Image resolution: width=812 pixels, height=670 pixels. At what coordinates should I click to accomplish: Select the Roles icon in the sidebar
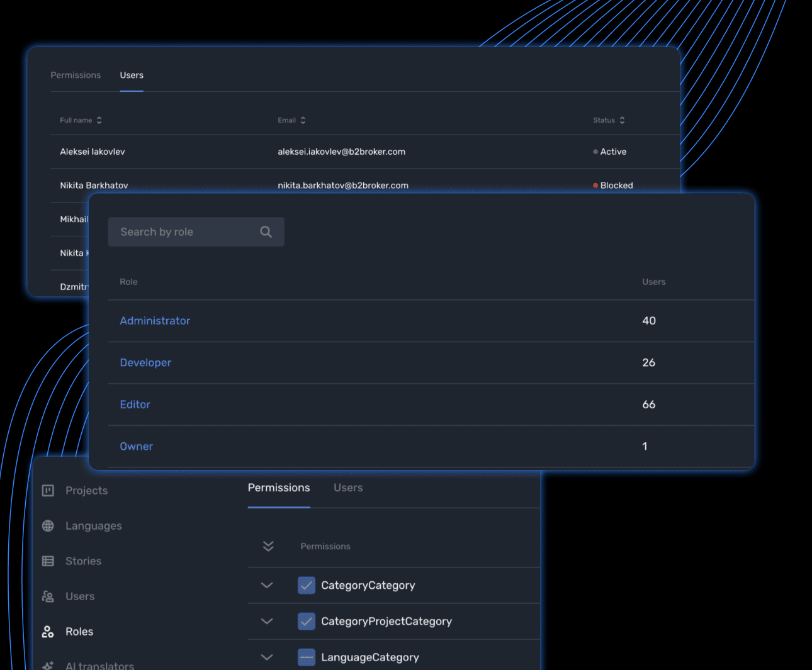48,631
